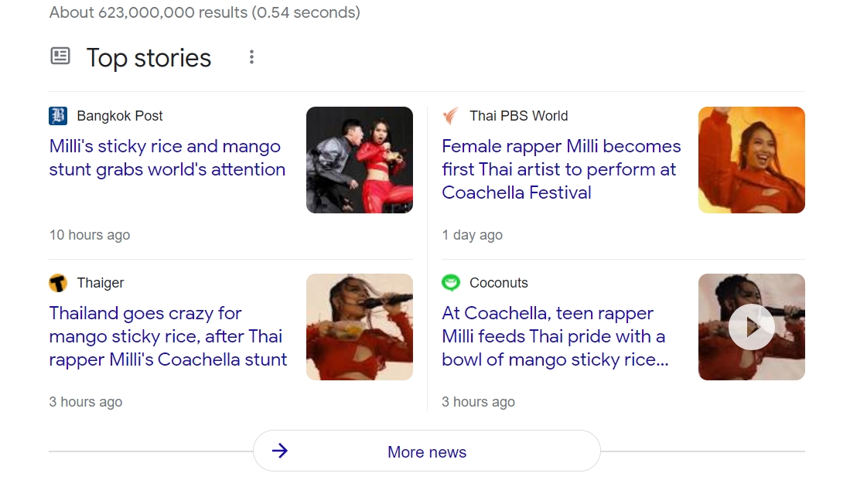Click the Bangkok Post source name
The height and width of the screenshot is (504, 850).
pos(120,116)
